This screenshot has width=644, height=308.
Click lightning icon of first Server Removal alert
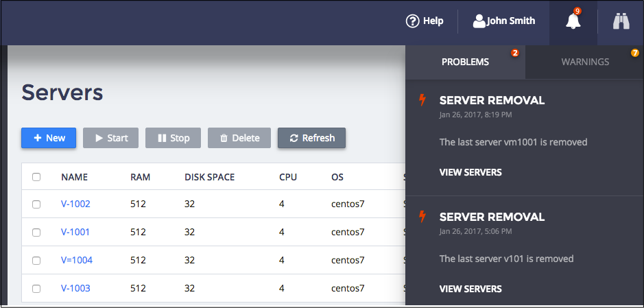(x=423, y=101)
